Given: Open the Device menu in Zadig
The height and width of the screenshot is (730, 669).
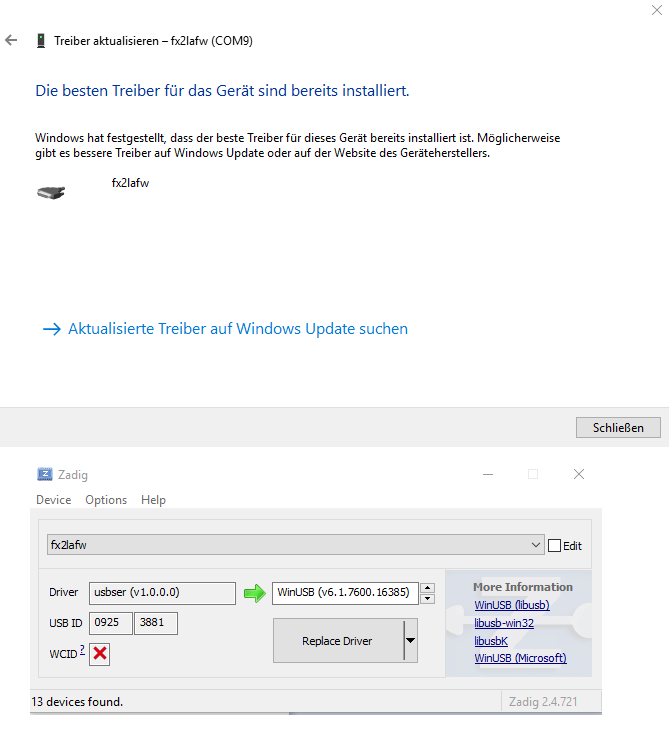Looking at the screenshot, I should [x=54, y=500].
